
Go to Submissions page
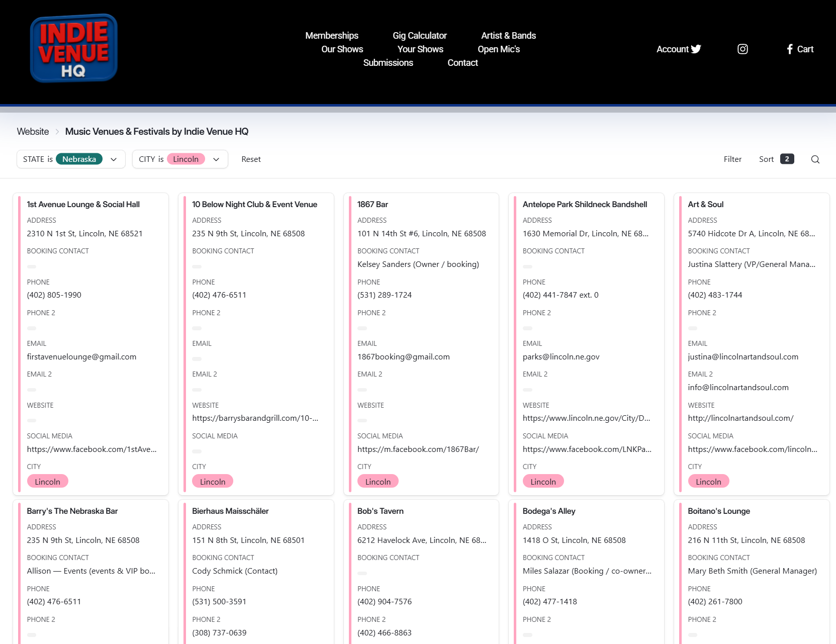tap(388, 63)
